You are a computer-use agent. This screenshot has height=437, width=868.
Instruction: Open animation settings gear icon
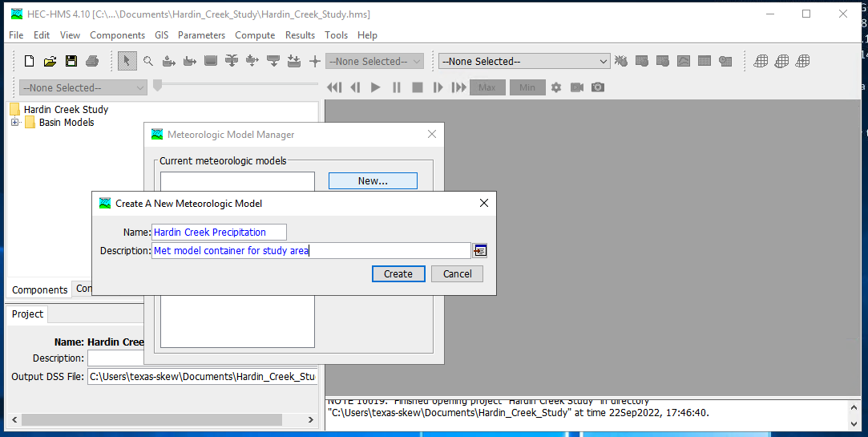(x=556, y=87)
